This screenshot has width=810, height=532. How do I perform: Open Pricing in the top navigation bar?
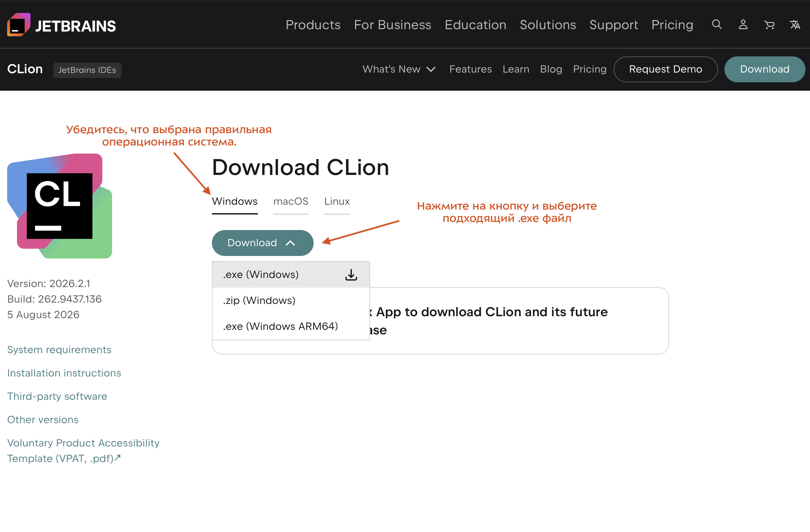tap(672, 25)
